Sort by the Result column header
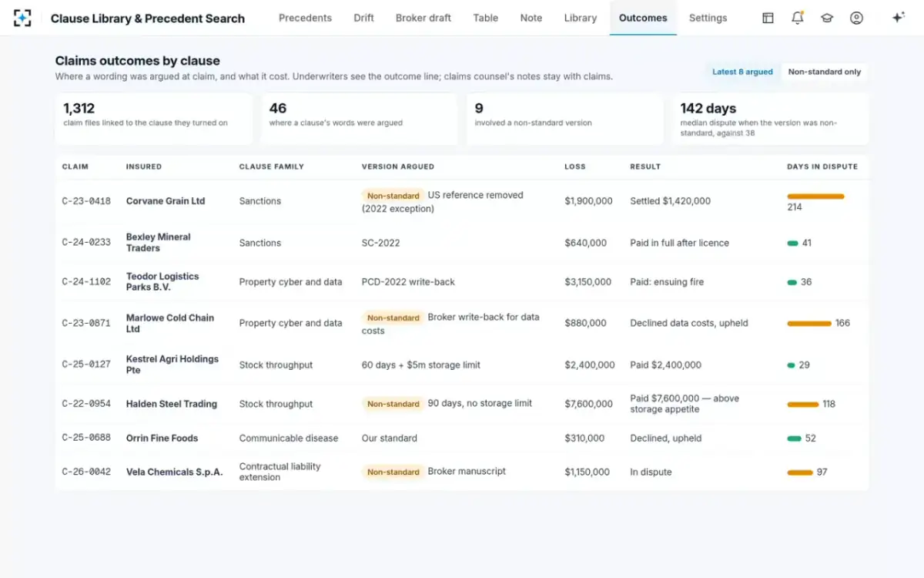Viewport: 924px width, 578px height. [645, 166]
